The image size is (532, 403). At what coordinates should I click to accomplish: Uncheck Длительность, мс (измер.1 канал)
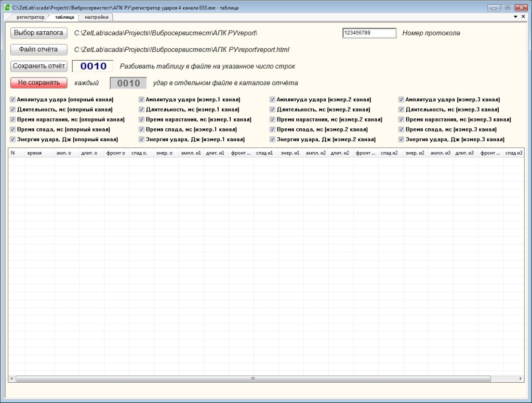(141, 109)
